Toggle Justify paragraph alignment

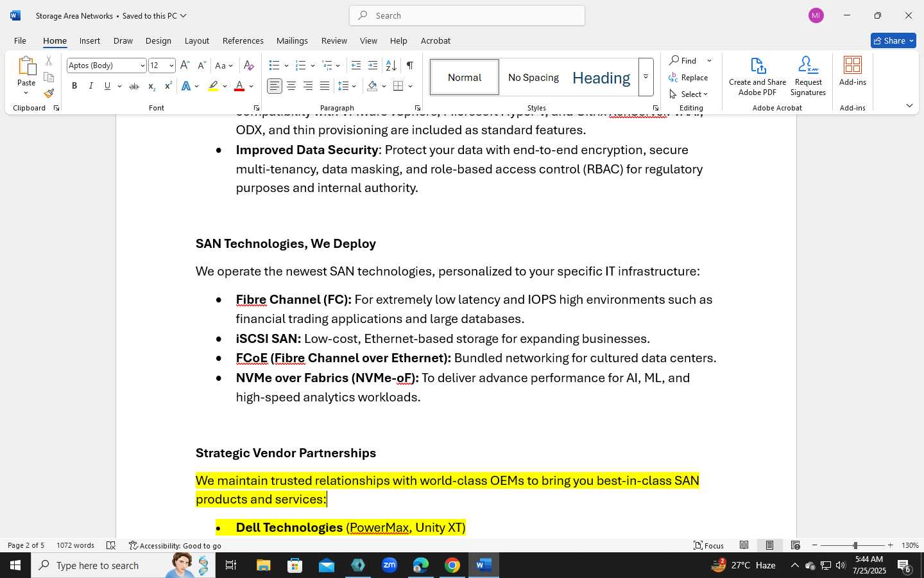pyautogui.click(x=325, y=86)
